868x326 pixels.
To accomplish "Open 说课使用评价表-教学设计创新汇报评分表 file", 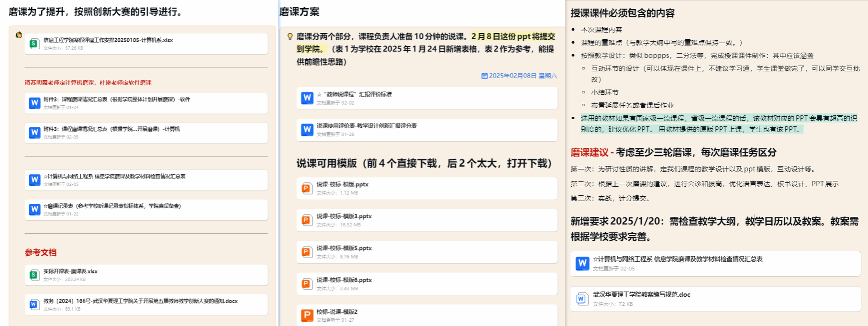I will coord(367,126).
